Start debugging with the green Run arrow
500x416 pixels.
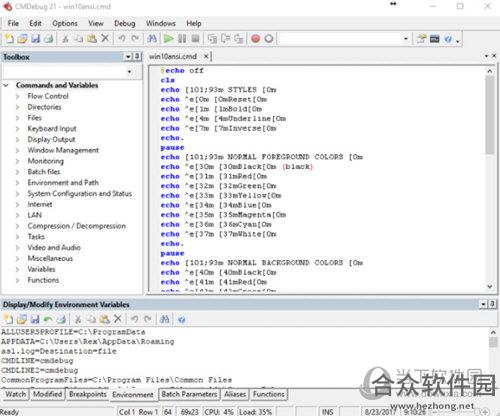(x=169, y=39)
